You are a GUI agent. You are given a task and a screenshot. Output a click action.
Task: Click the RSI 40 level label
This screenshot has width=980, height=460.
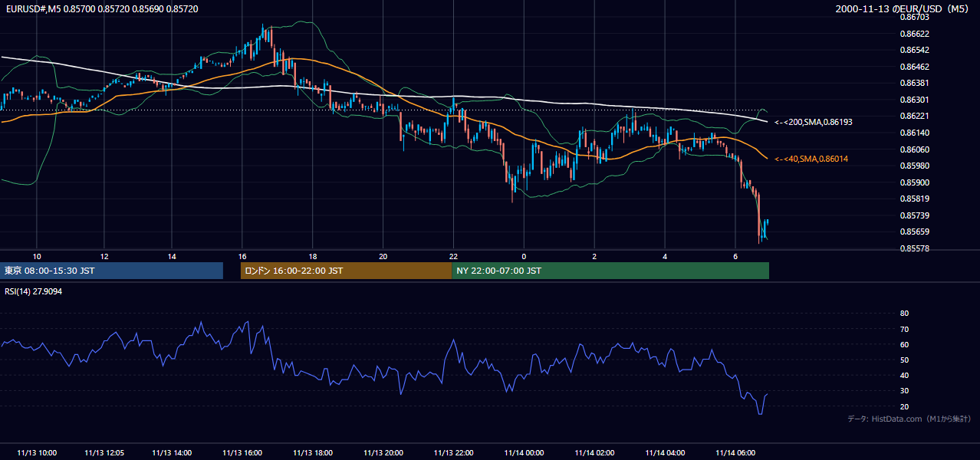(904, 375)
